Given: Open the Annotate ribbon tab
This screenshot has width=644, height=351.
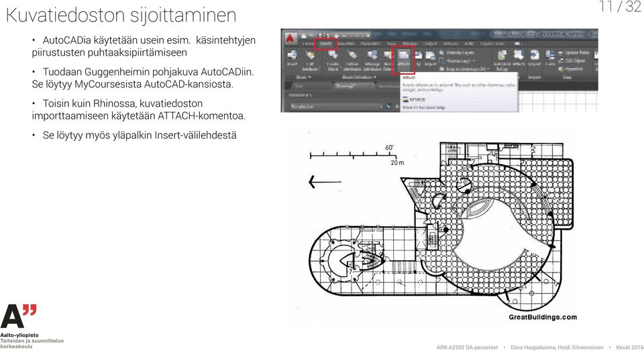Looking at the screenshot, I should (x=346, y=44).
